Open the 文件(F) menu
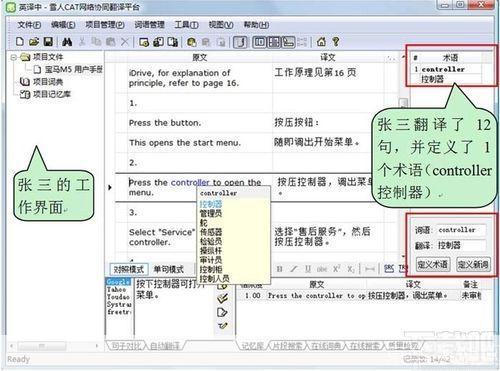The width and height of the screenshot is (500, 371). tap(29, 25)
